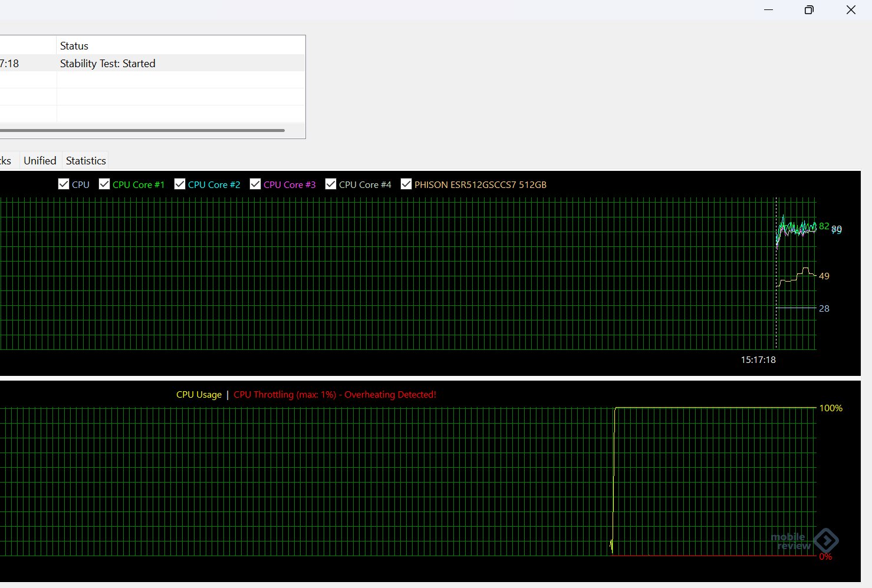Minimize the application window
This screenshot has height=588, width=872.
tap(768, 10)
